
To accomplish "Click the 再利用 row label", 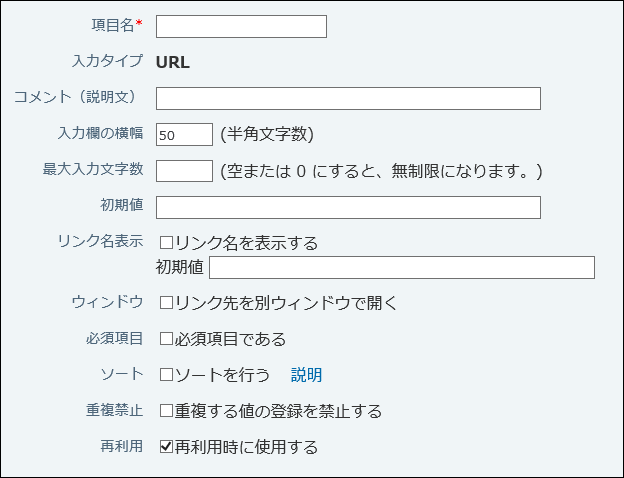I will [122, 446].
